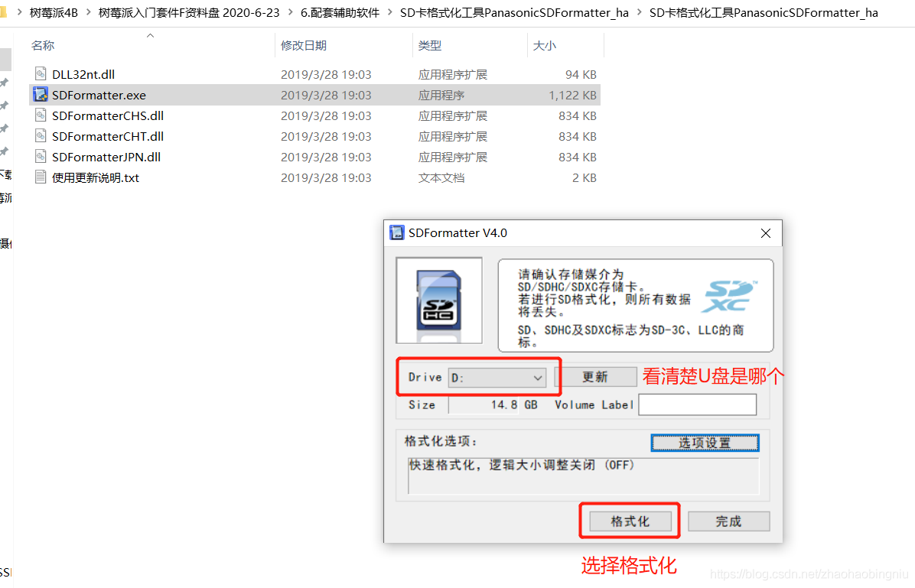Image resolution: width=915 pixels, height=588 pixels.
Task: Sort files by 名称 column
Action: click(x=43, y=46)
